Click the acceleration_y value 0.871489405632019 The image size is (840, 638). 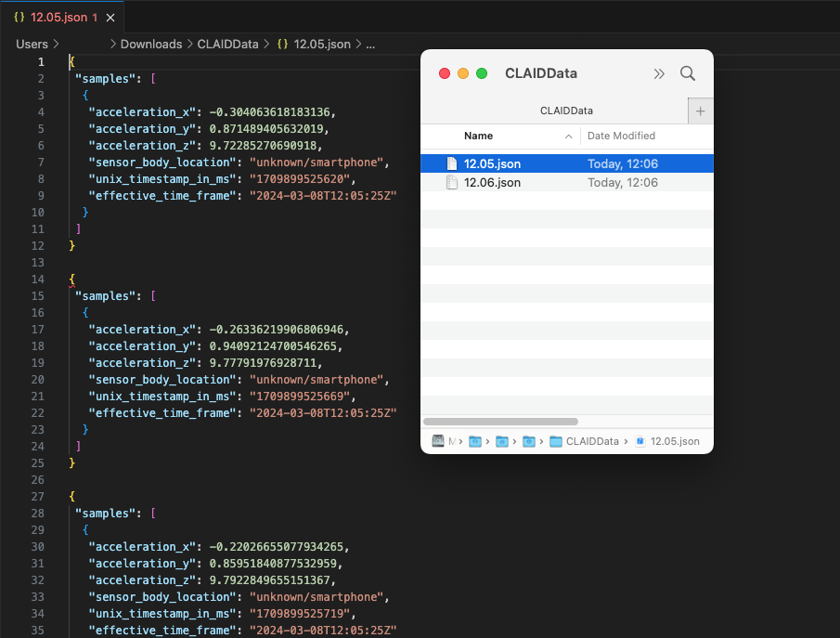click(266, 129)
